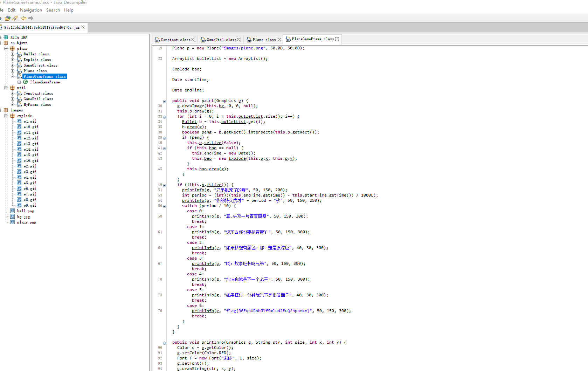Expand the GameObject.class tree node
Screen dimensions: 588x371
point(13,66)
